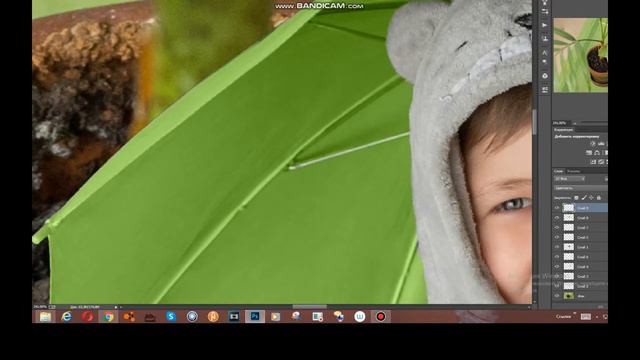This screenshot has width=640, height=360.
Task: Hide the highlighted top layer with its eye
Action: [557, 208]
